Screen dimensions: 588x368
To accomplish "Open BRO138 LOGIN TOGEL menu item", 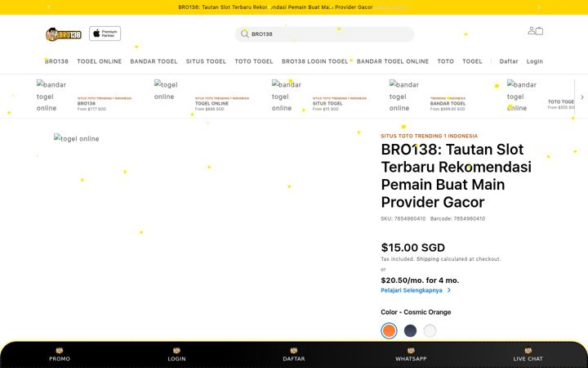I will point(315,61).
